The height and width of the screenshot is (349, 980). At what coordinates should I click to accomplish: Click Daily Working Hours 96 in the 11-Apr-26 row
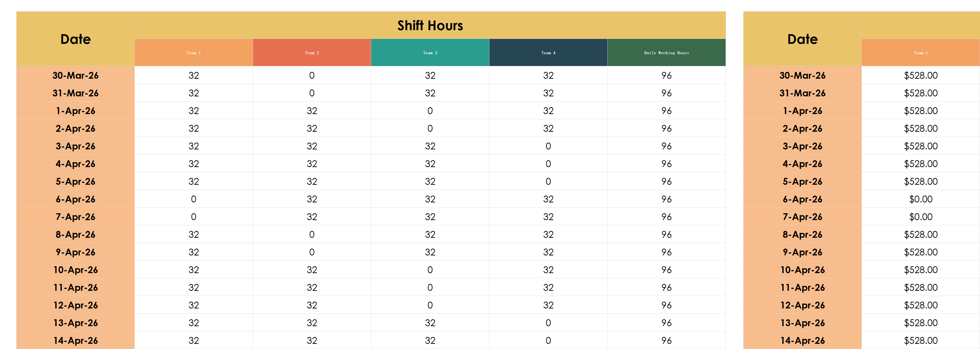click(x=667, y=287)
